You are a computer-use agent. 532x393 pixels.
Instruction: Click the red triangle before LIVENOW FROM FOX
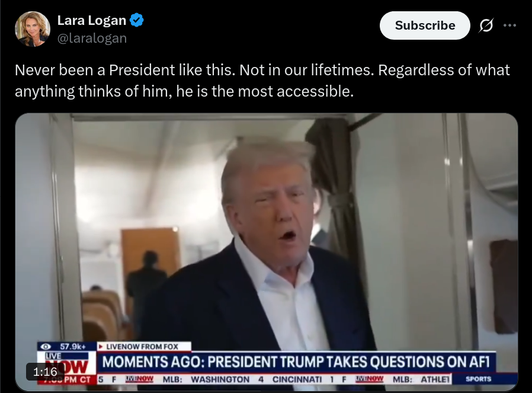pyautogui.click(x=101, y=347)
